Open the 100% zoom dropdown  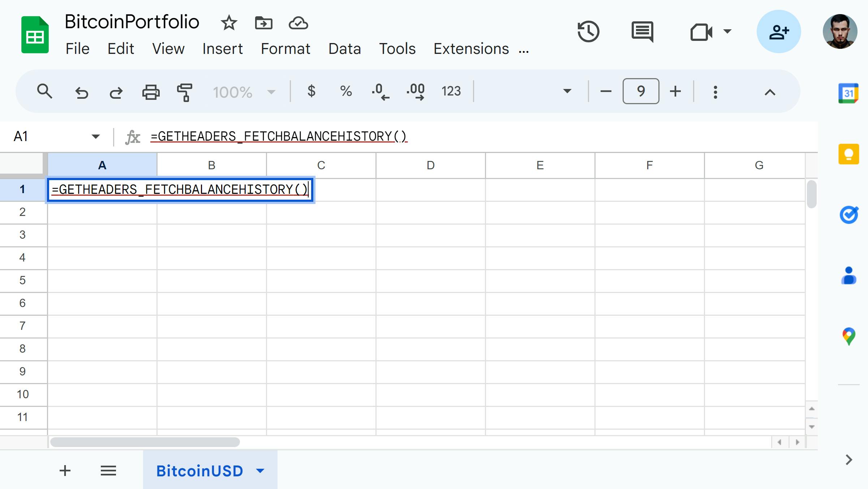click(244, 92)
